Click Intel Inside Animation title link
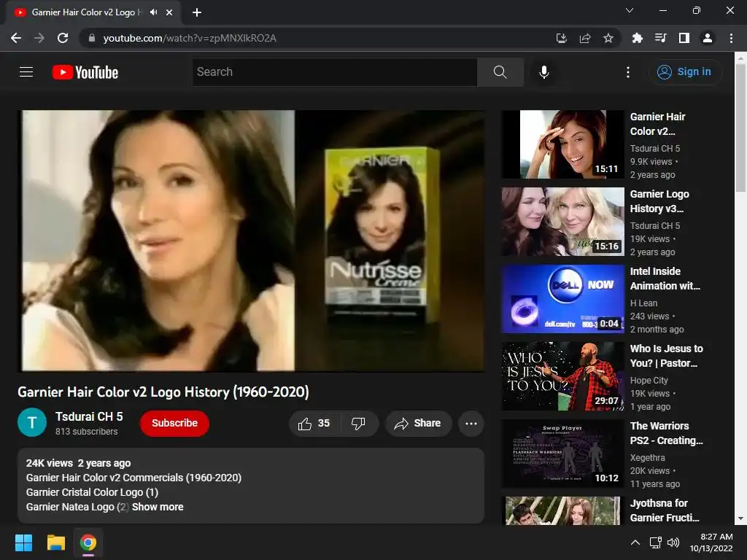The image size is (747, 560). point(665,279)
